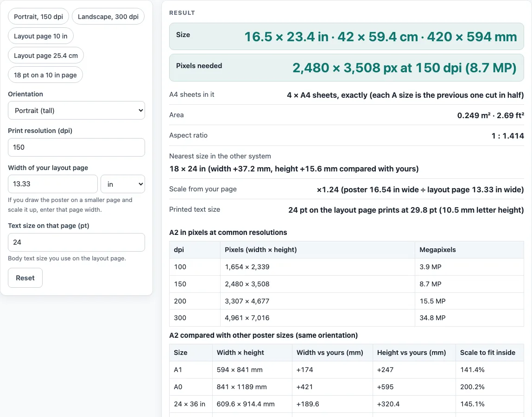Click the Nearest size 18 × 24 in result
This screenshot has width=532, height=417.
(x=294, y=169)
